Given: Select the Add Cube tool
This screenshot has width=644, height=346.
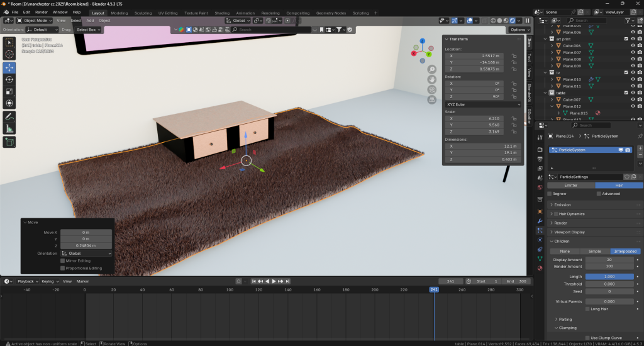Looking at the screenshot, I should (x=9, y=142).
